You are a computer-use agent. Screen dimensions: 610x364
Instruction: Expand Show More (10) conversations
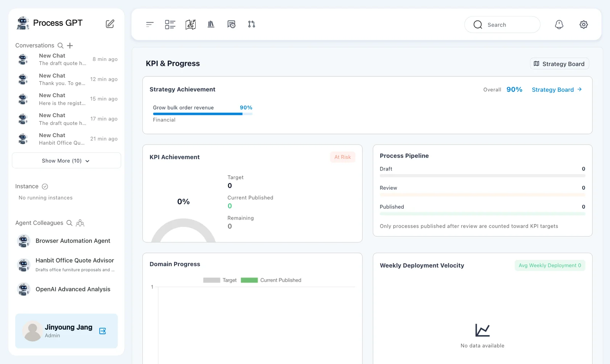[66, 161]
